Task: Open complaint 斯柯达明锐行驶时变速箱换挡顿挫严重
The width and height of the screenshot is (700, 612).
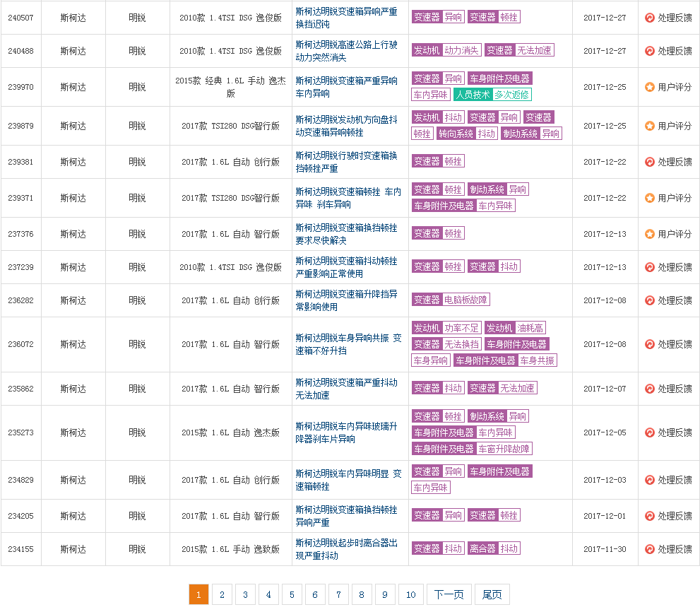Action: tap(346, 162)
